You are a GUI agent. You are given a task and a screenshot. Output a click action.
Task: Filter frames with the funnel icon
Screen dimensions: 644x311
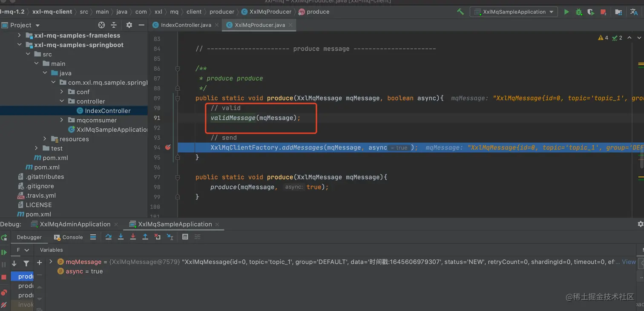coord(26,263)
